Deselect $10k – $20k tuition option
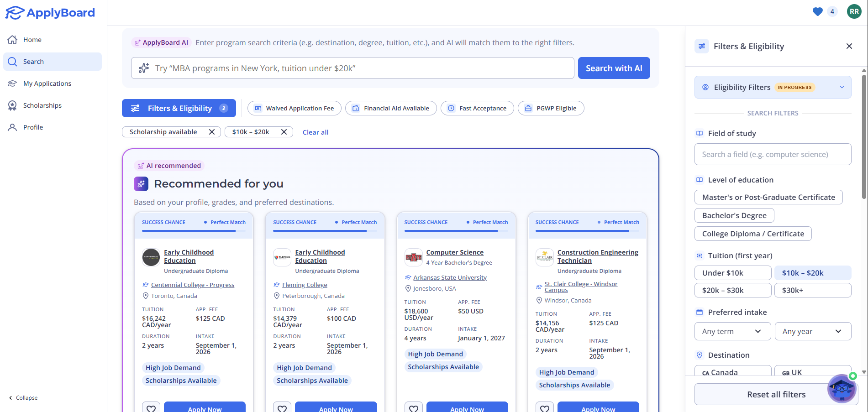 [813, 273]
